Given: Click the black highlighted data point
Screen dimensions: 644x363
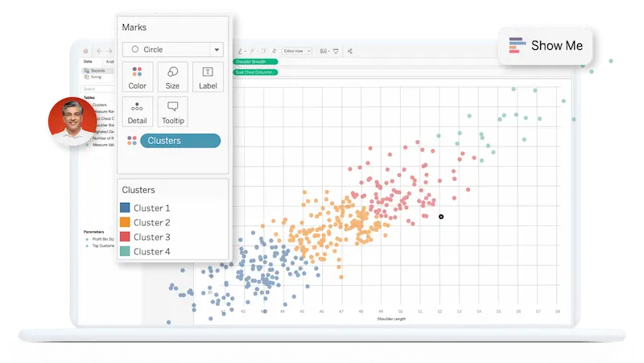Looking at the screenshot, I should point(441,217).
